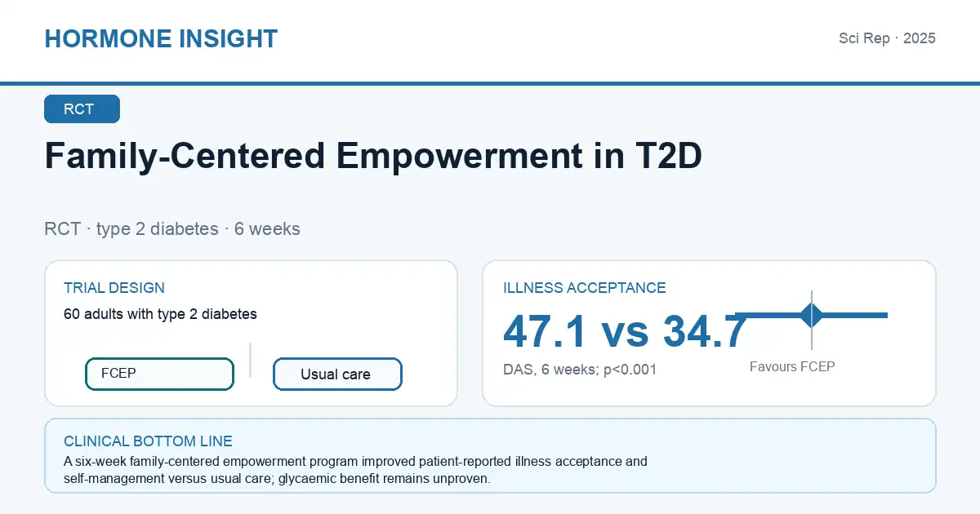Click the RCT badge

click(82, 109)
